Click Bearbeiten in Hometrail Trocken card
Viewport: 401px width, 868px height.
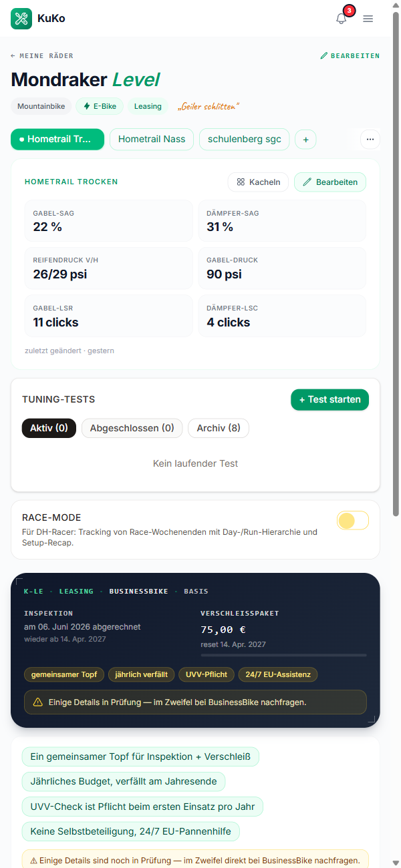[330, 182]
